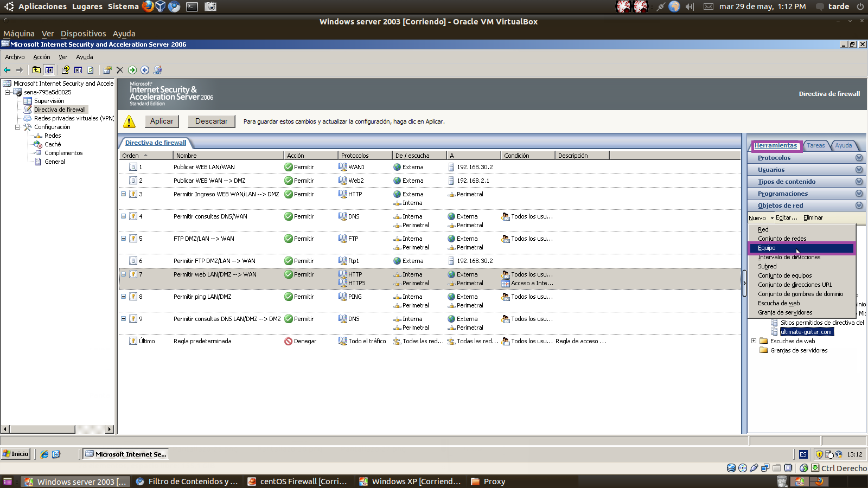Open help via the question-mark toolbar icon

click(x=66, y=70)
